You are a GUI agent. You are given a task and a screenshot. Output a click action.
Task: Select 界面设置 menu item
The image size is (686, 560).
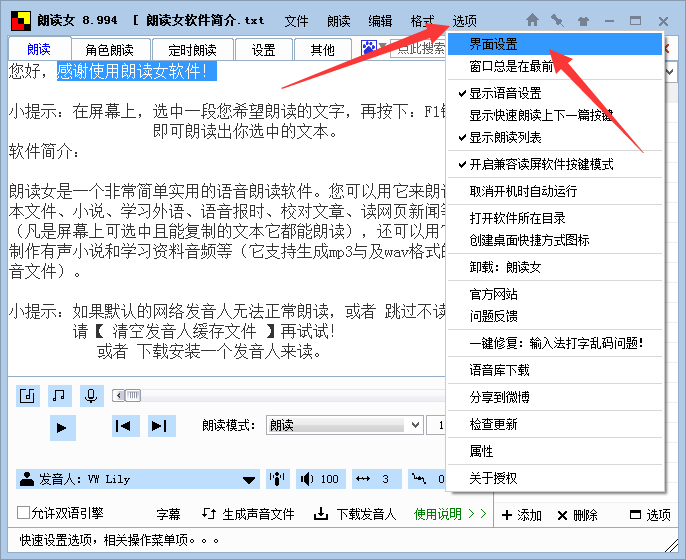coord(555,44)
